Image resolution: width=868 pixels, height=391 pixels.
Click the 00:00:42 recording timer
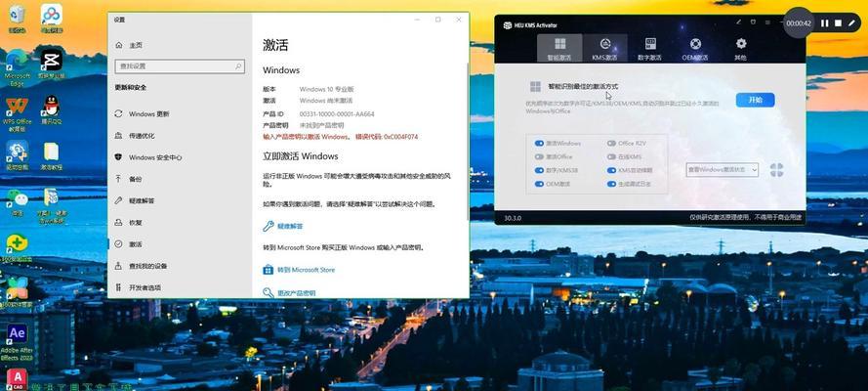(799, 23)
